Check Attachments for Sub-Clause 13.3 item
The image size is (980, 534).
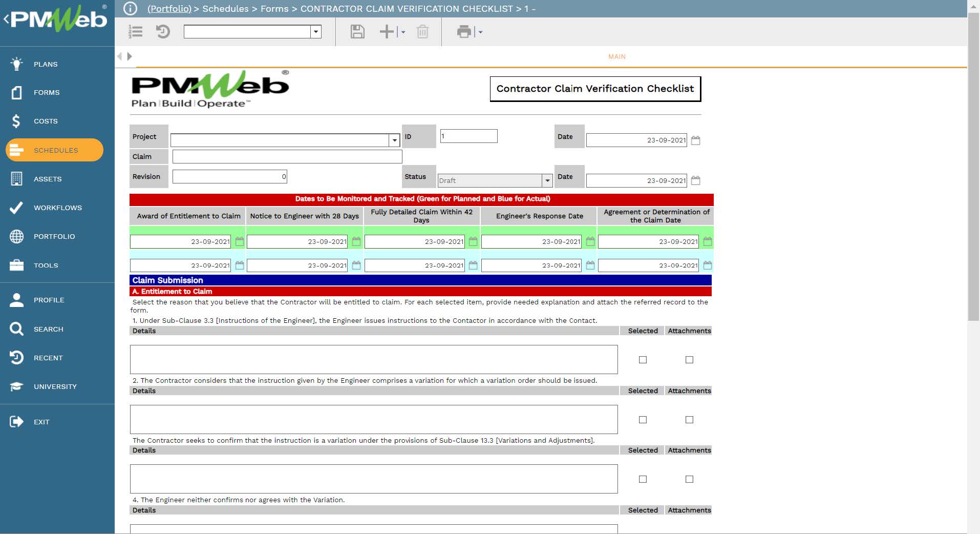point(689,479)
